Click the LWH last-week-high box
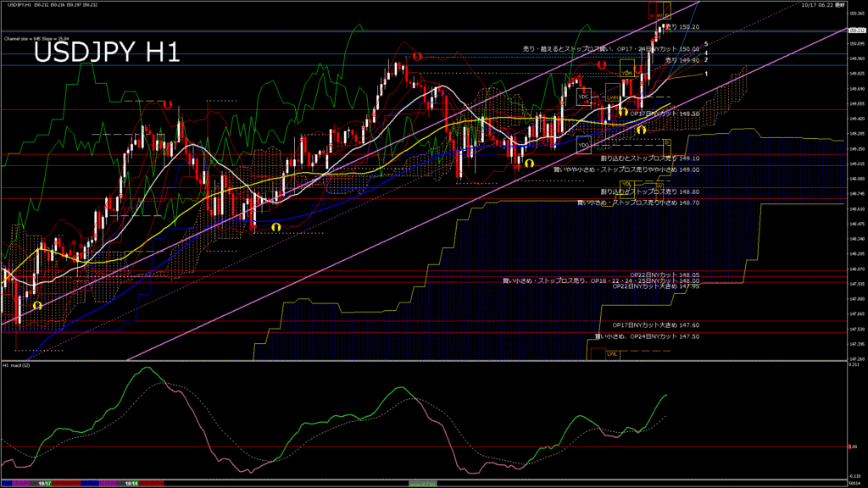This screenshot has height=488, width=868. 612,93
